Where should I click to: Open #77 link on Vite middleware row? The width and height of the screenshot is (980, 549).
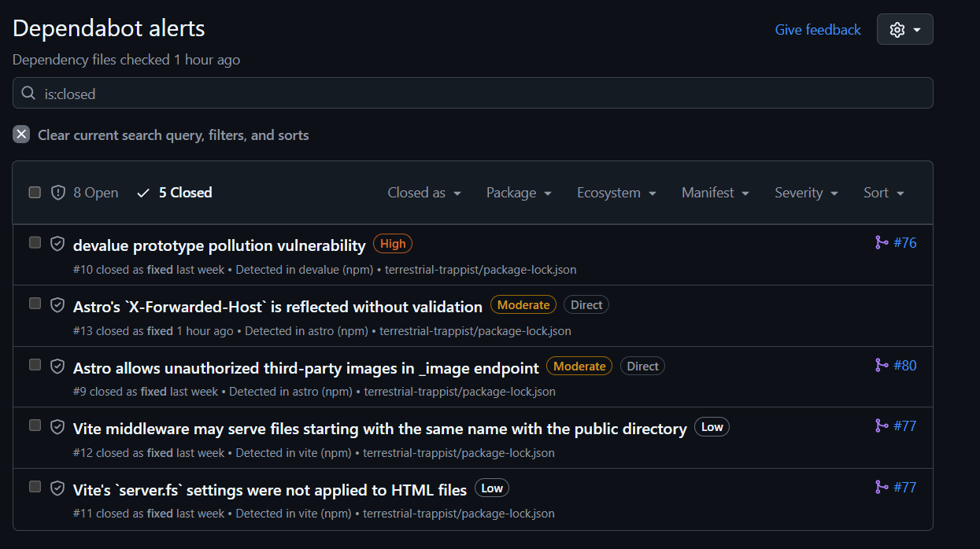click(x=905, y=426)
